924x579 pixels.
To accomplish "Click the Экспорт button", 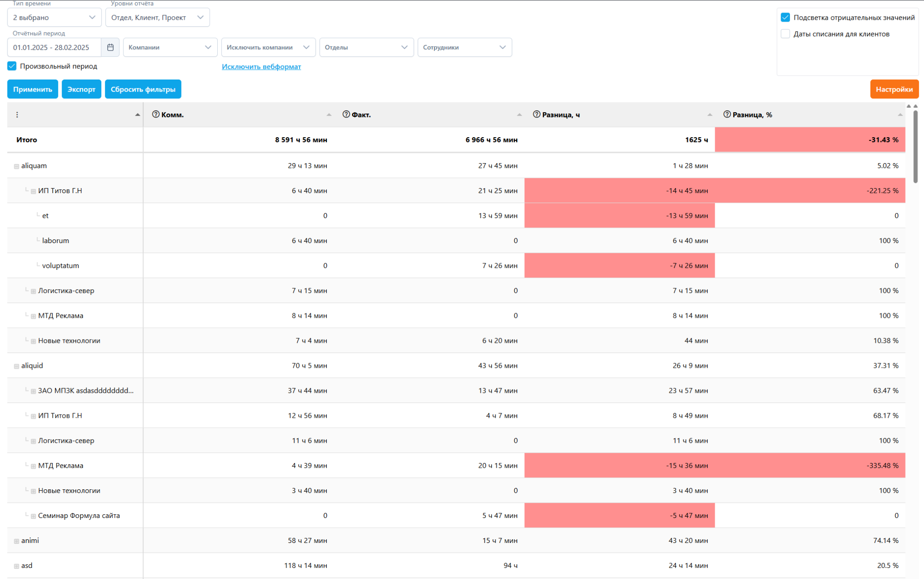I will [x=81, y=89].
